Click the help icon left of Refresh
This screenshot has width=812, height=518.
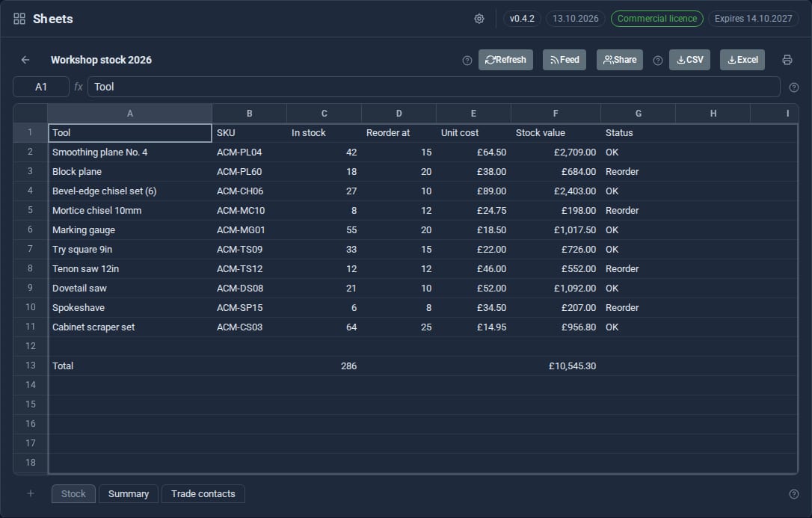[467, 61]
